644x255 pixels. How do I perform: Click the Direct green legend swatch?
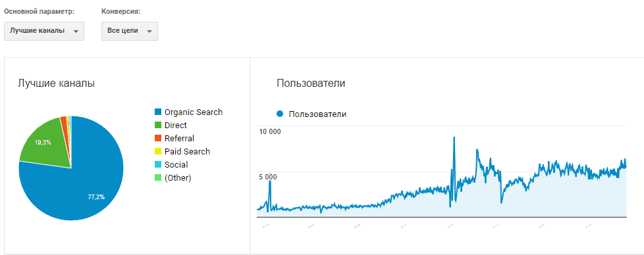[158, 125]
